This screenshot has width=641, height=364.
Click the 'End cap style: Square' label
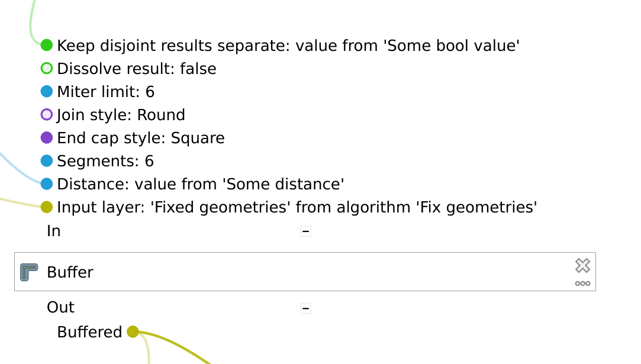click(x=141, y=138)
